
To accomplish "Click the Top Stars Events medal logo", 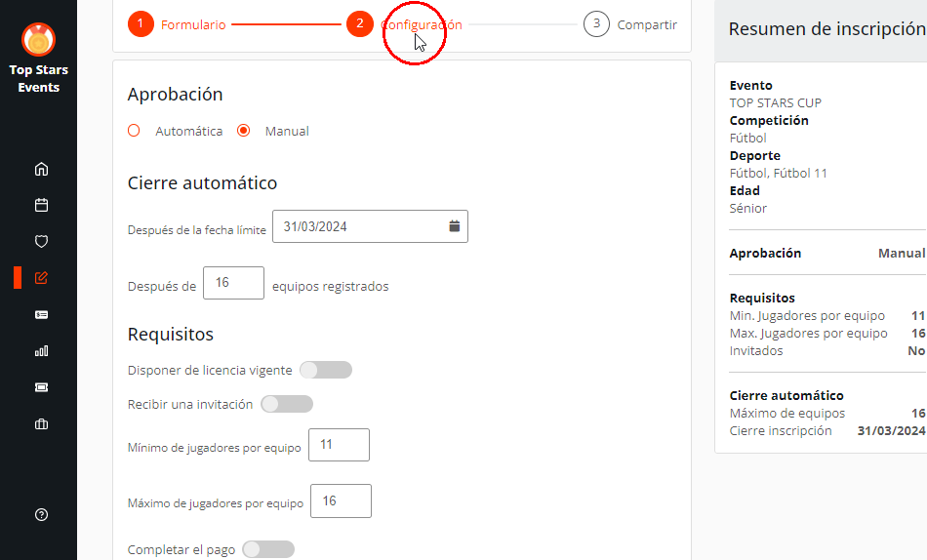I will click(x=38, y=40).
